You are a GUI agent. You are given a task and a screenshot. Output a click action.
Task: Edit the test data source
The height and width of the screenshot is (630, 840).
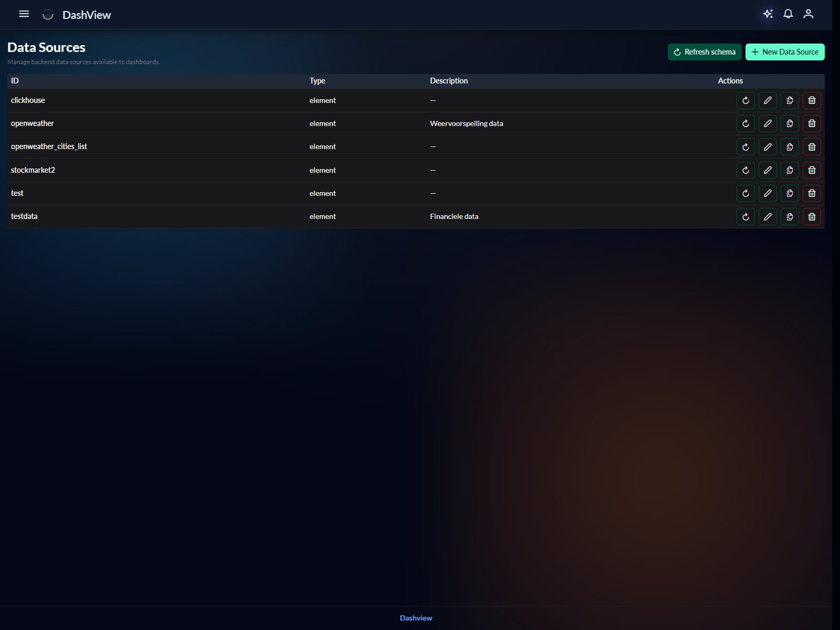coord(768,194)
